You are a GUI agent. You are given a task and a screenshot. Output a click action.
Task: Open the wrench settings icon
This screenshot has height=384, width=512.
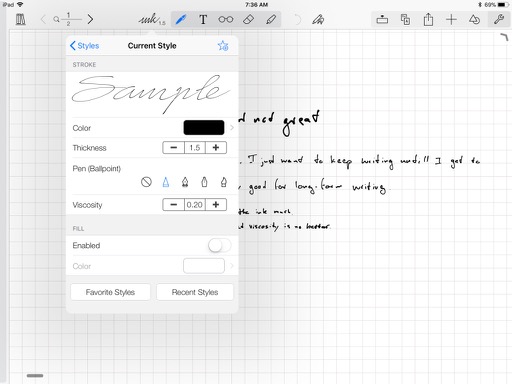499,19
